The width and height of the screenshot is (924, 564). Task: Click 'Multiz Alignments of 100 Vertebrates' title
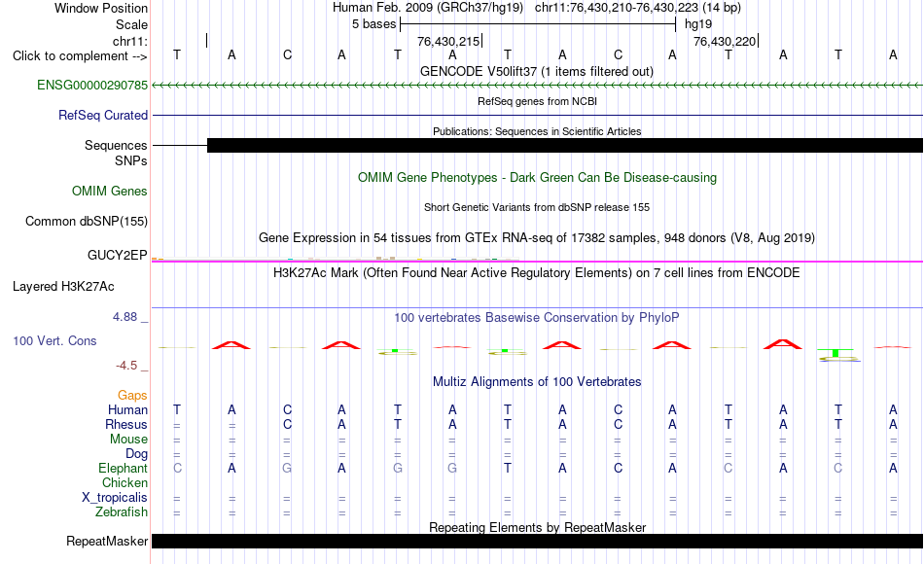click(x=537, y=381)
